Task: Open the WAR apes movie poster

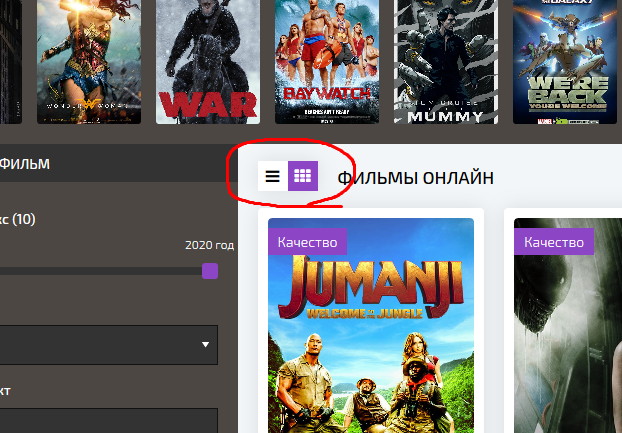Action: 208,62
